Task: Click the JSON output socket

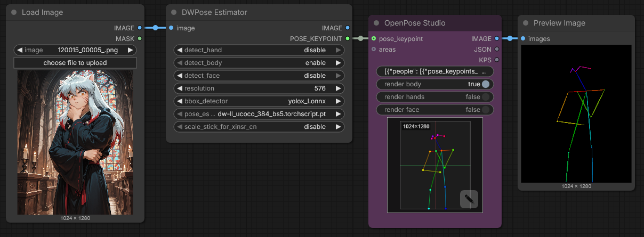Action: point(497,49)
